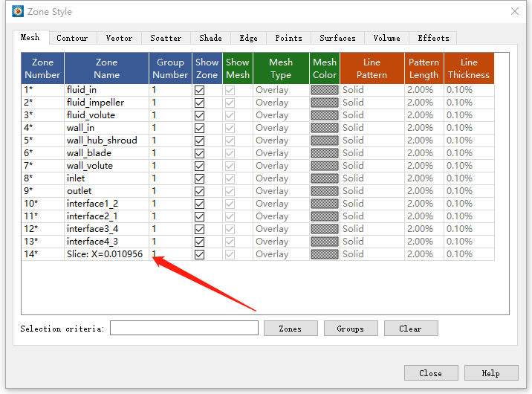Toggle Show Zone for Slice X=0.010956
Screen dimensions: 532x394
[199, 254]
